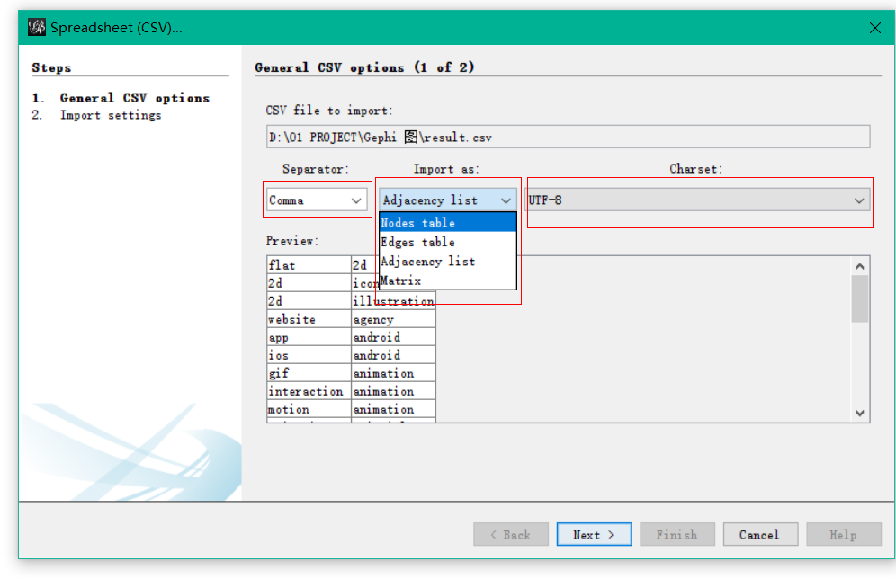Viewport: 896px width, 588px height.
Task: Click the 'android' cell in the app row
Action: [x=393, y=337]
